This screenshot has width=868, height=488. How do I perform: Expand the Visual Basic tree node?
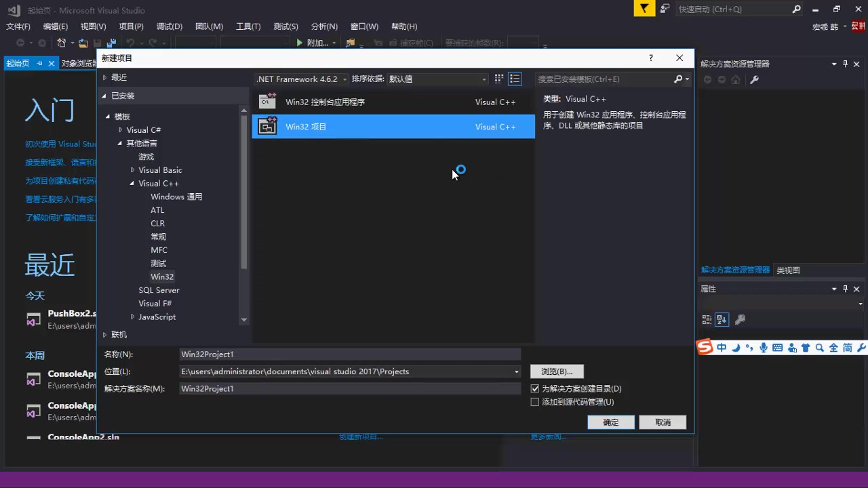132,170
